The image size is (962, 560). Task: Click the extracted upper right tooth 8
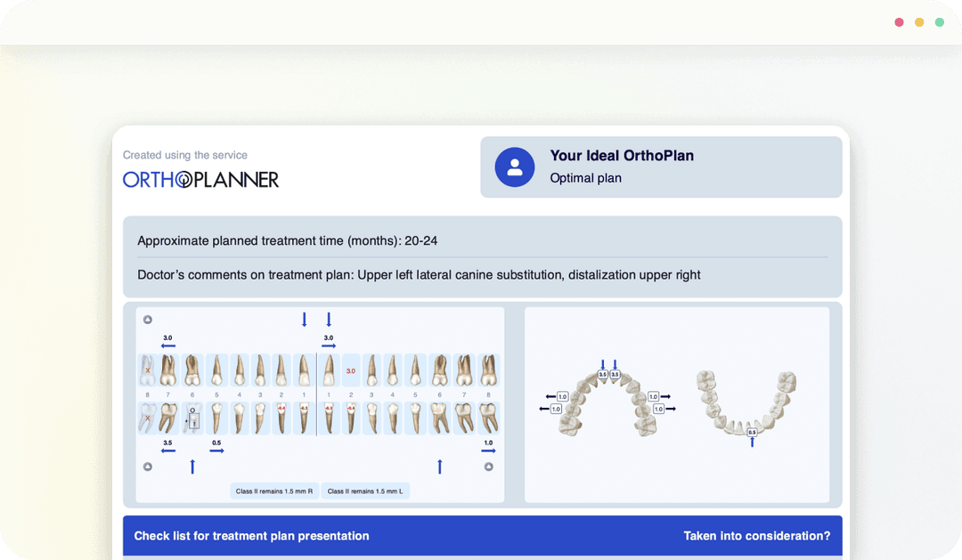pos(148,369)
